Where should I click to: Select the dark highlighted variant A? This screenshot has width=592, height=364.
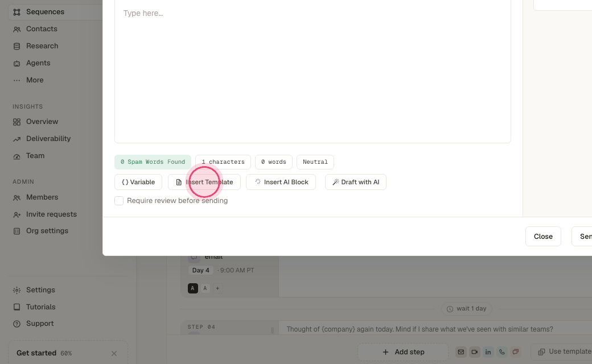192,288
